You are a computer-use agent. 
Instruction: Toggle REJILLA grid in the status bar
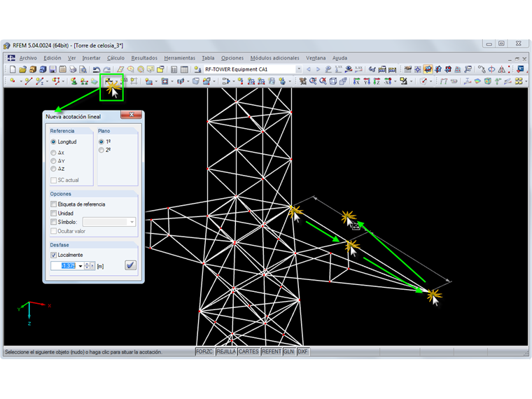click(x=226, y=352)
